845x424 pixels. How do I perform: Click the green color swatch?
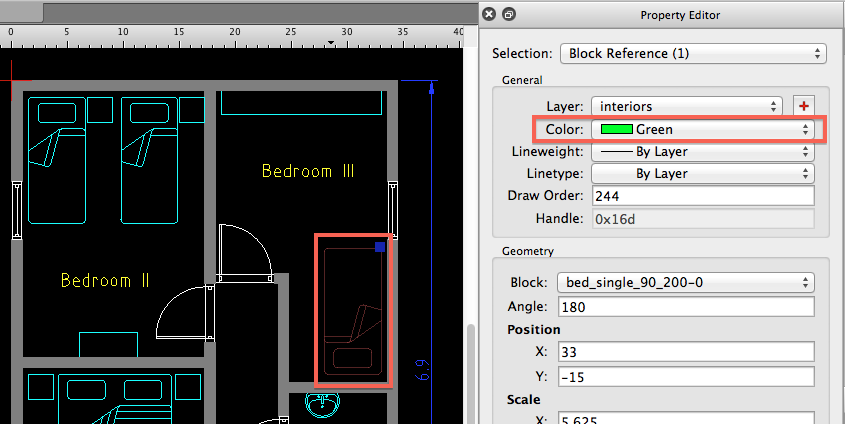tap(616, 129)
